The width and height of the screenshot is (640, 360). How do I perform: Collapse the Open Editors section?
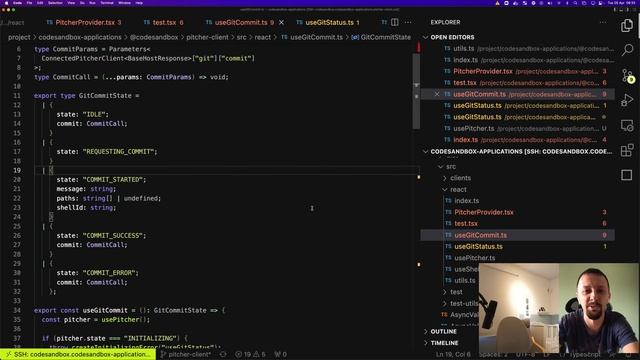(x=452, y=37)
